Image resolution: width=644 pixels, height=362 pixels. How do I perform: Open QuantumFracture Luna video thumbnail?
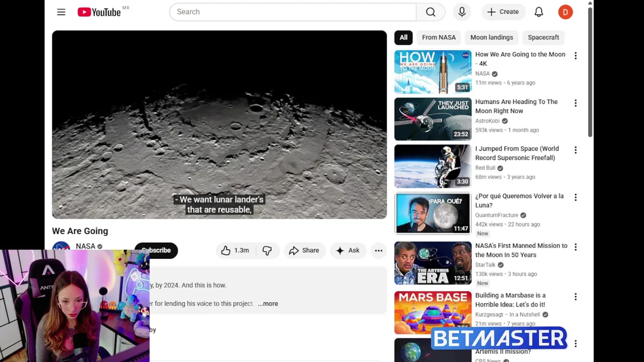(x=433, y=213)
